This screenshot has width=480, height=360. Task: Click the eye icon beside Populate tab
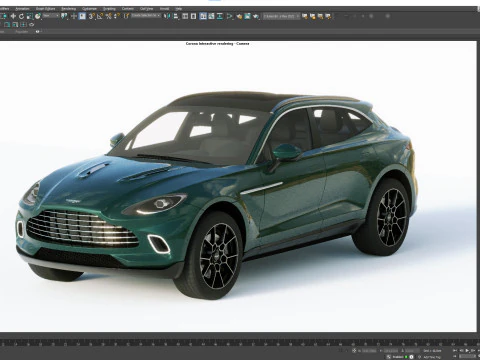(37, 32)
